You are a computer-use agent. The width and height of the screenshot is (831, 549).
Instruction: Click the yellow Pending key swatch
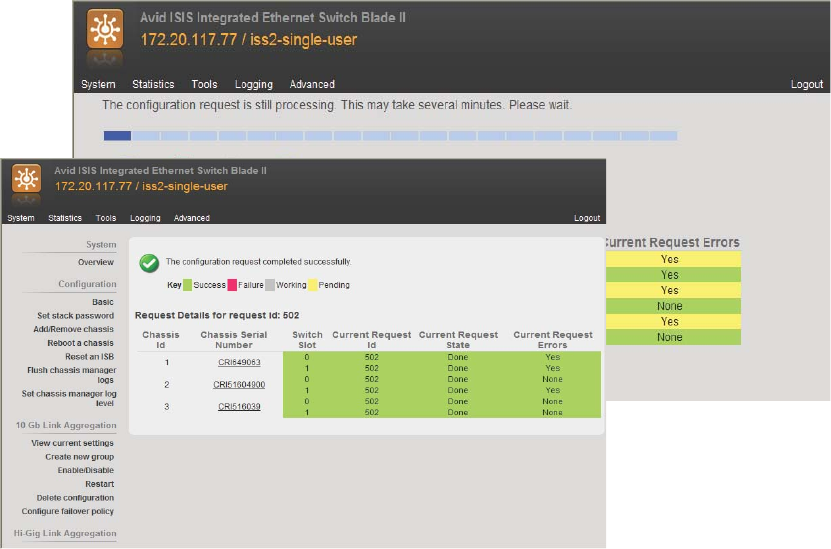tap(313, 285)
